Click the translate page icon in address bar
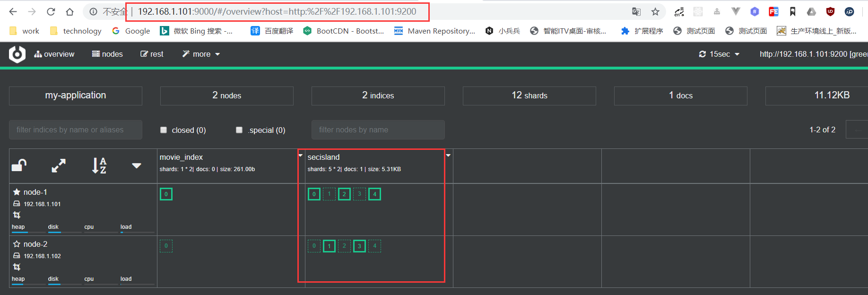868x295 pixels. pos(636,12)
